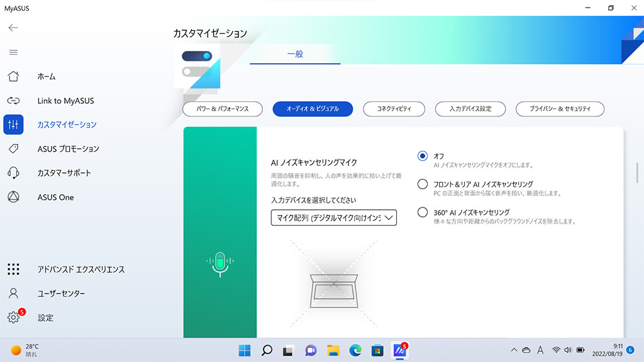This screenshot has height=362, width=644.
Task: Open コネクティビティ category
Action: click(394, 109)
